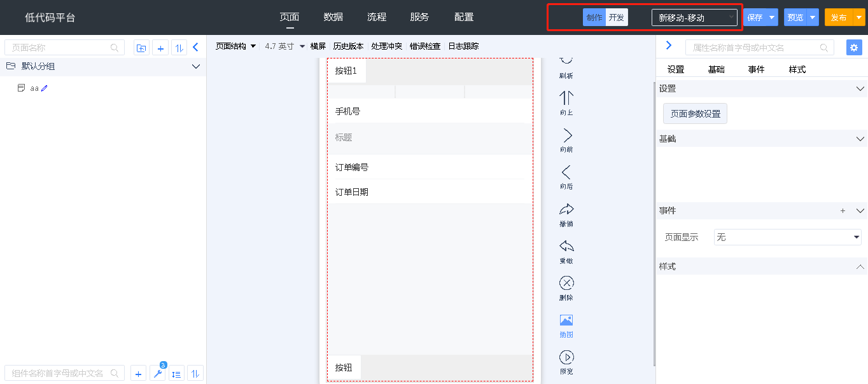Switch to 制作 mode toggle

pyautogui.click(x=594, y=18)
